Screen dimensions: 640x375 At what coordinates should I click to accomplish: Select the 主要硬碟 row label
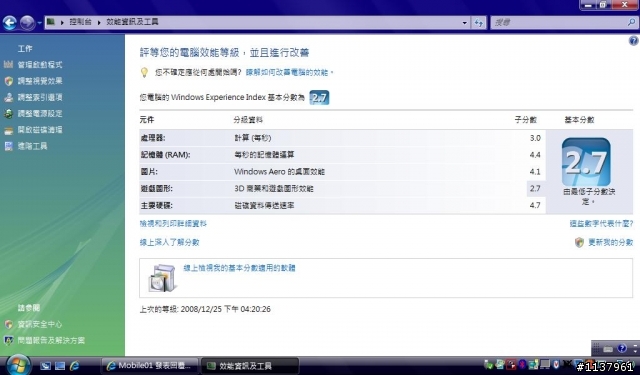tap(157, 205)
